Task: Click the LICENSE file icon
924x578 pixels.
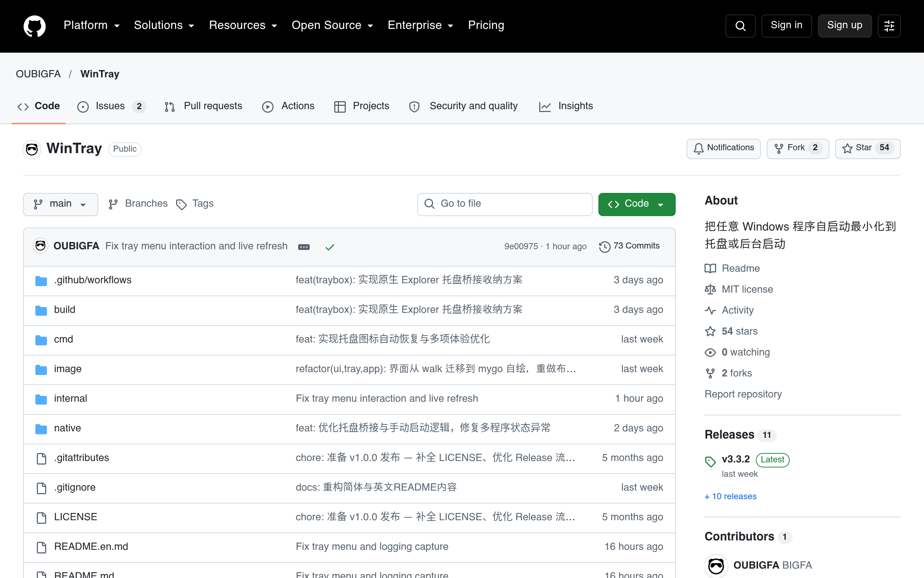Action: point(41,517)
